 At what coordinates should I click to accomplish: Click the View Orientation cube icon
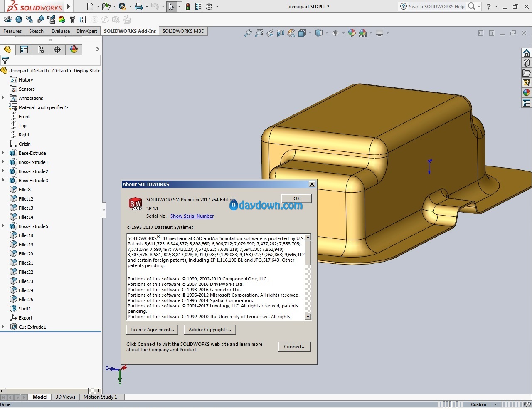(302, 33)
